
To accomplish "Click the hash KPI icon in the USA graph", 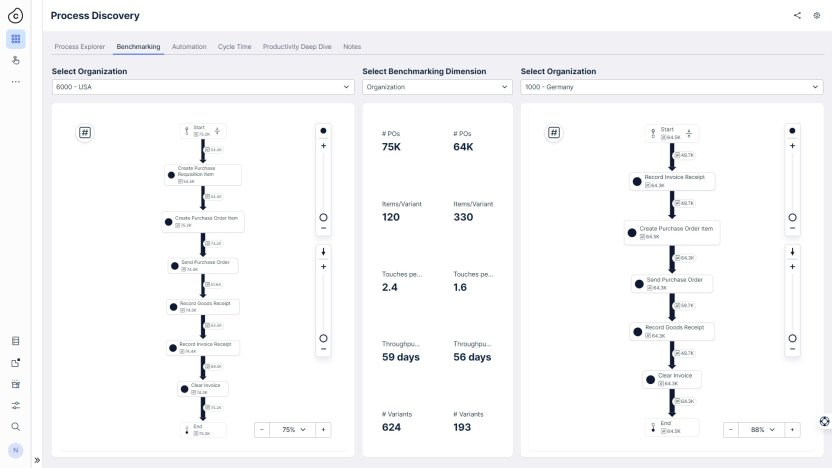I will (x=85, y=132).
